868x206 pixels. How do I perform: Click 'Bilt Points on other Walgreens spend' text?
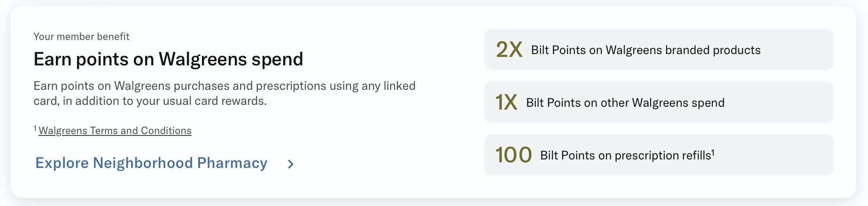point(625,103)
